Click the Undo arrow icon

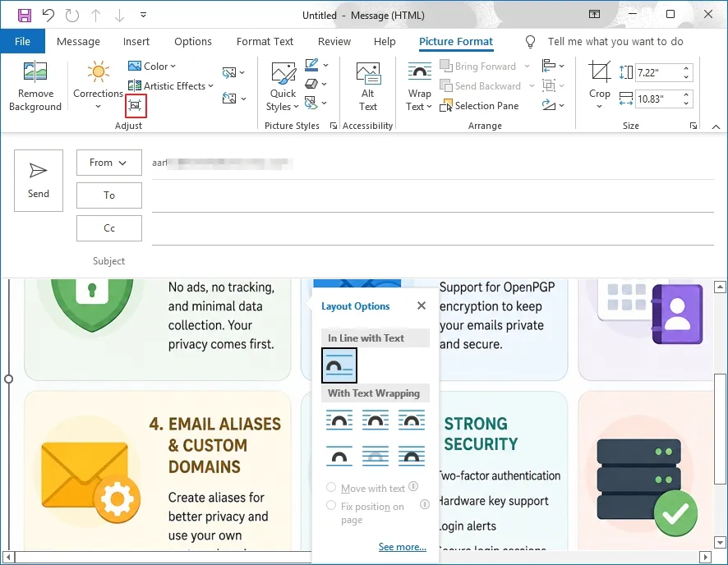point(48,15)
